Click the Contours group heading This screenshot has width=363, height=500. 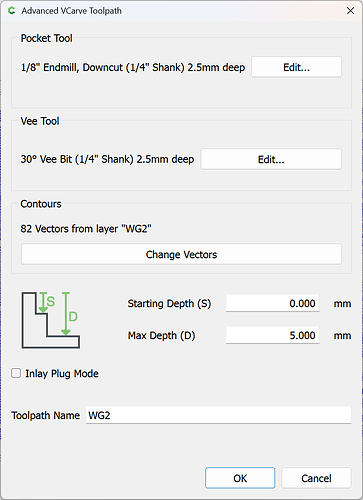click(x=41, y=204)
